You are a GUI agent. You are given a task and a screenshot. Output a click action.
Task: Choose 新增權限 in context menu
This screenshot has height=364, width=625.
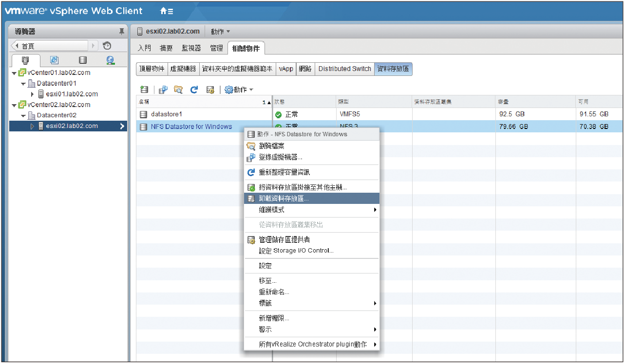coord(312,318)
